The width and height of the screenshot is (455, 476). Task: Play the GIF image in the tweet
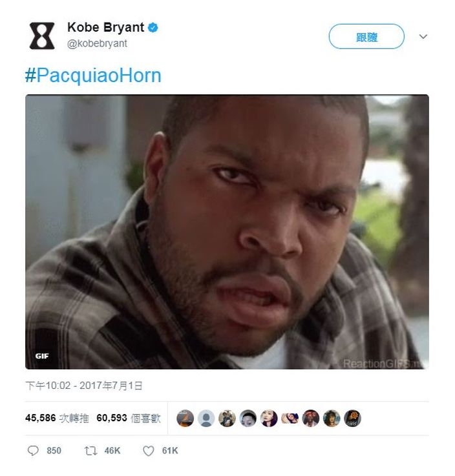point(227,232)
